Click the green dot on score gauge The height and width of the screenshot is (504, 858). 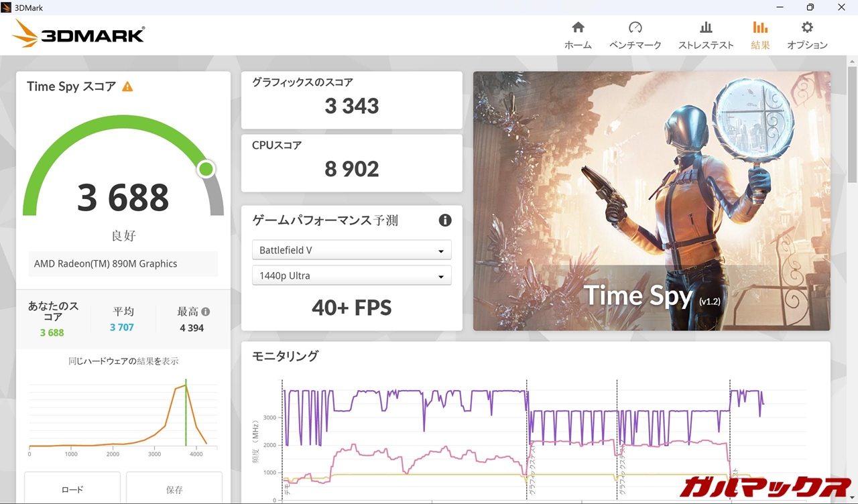pyautogui.click(x=206, y=169)
